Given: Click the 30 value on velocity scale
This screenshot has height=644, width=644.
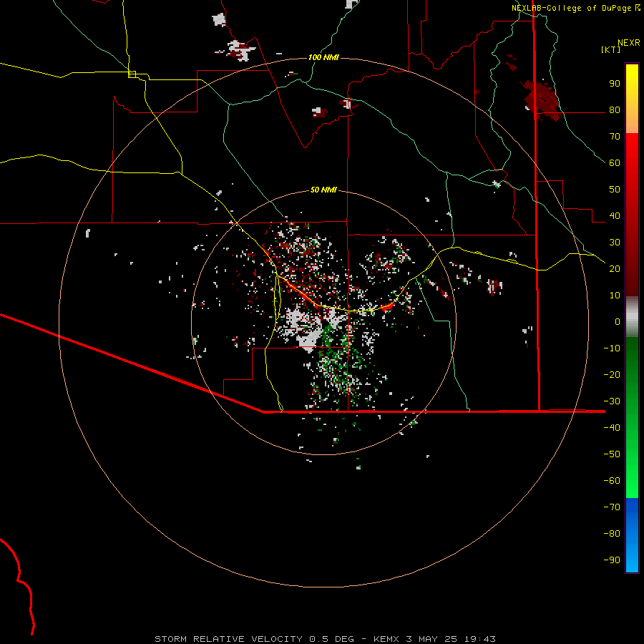Looking at the screenshot, I should pyautogui.click(x=615, y=243).
